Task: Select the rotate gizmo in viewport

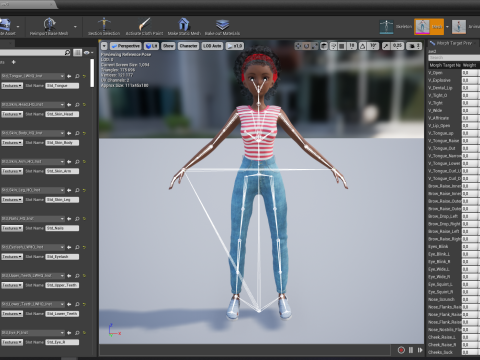Action: 306,46
